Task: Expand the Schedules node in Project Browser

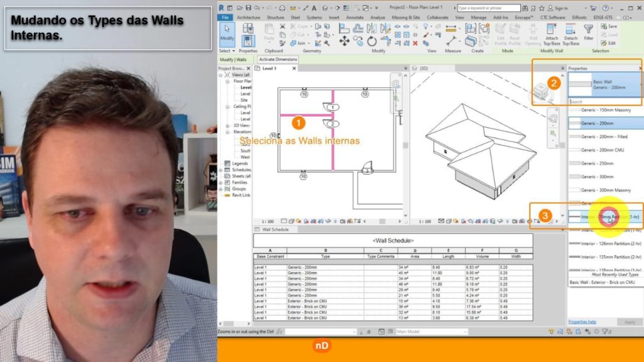Action: [x=221, y=170]
